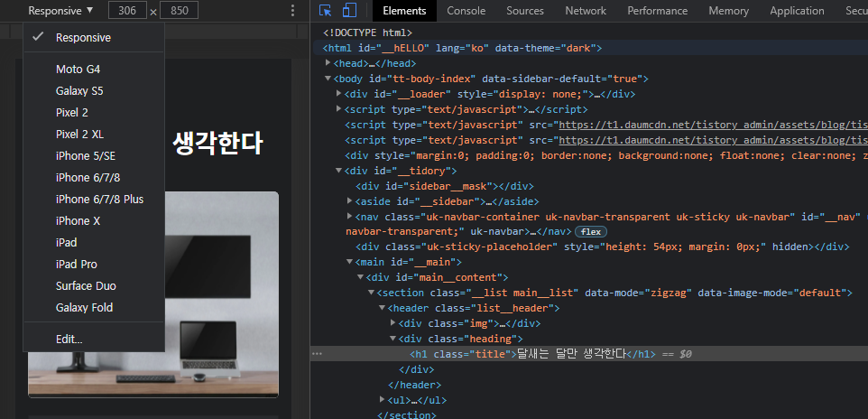The image size is (868, 419).
Task: Expand the head element node
Action: click(x=328, y=63)
